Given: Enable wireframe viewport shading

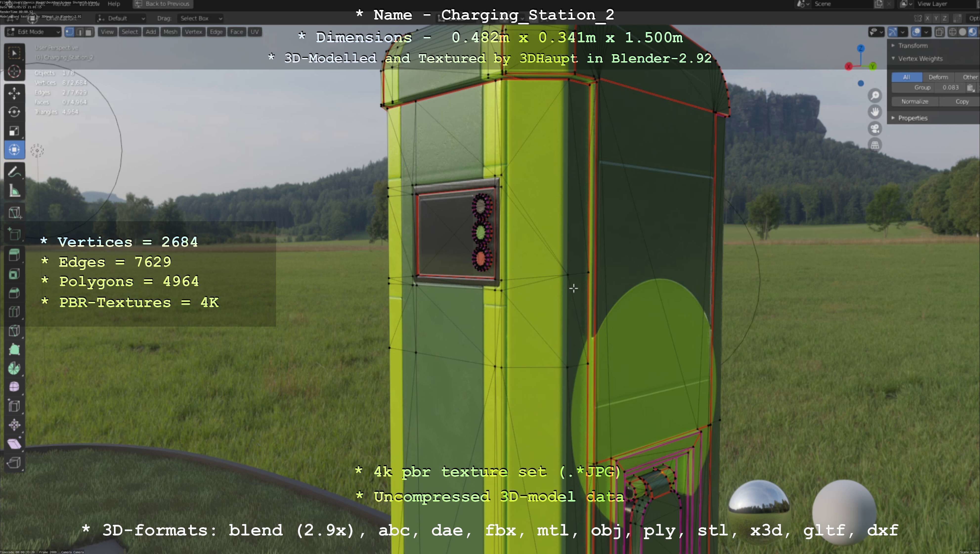Looking at the screenshot, I should 953,32.
